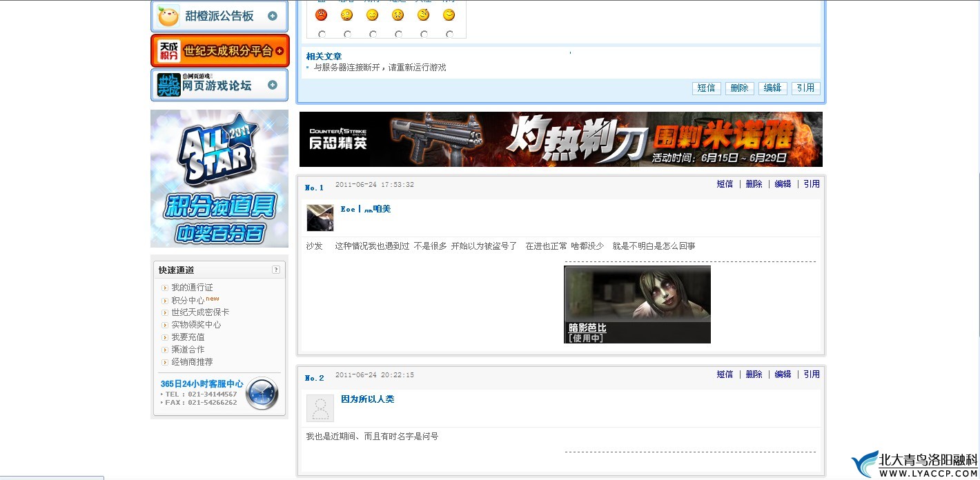Image resolution: width=980 pixels, height=480 pixels.
Task: Click 删除 button in the top post
Action: tap(740, 88)
